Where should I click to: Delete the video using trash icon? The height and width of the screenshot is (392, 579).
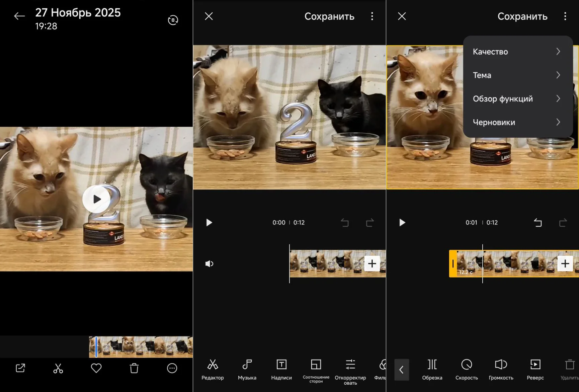(x=134, y=368)
